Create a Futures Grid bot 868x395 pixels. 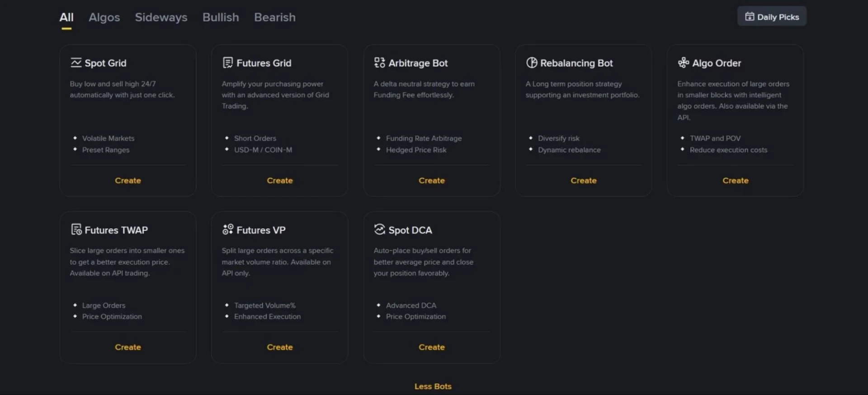click(280, 181)
